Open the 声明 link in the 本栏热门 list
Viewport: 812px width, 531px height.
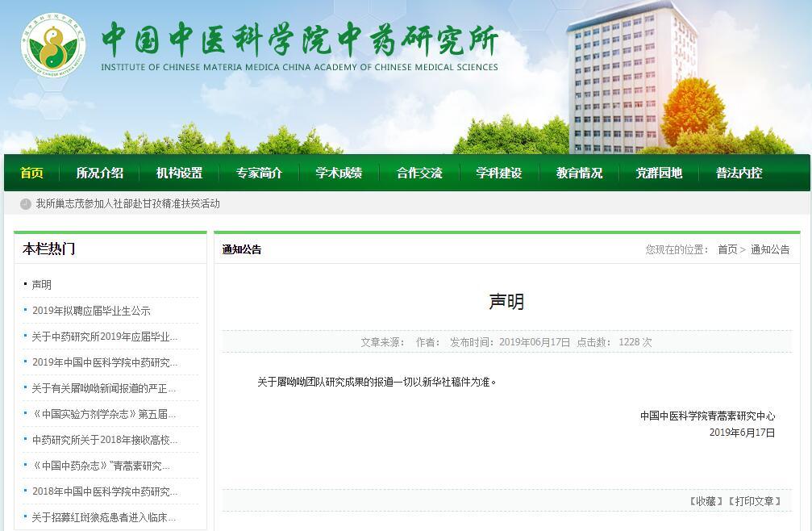pos(41,285)
